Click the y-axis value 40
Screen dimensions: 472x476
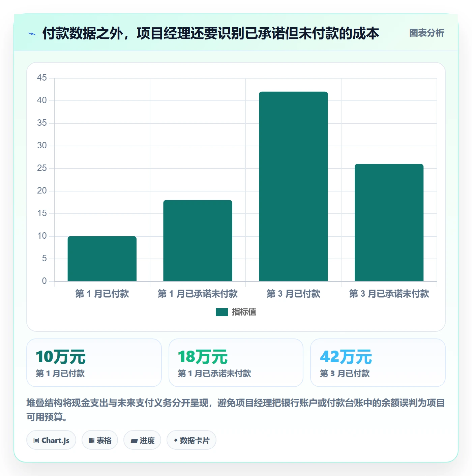click(x=42, y=100)
